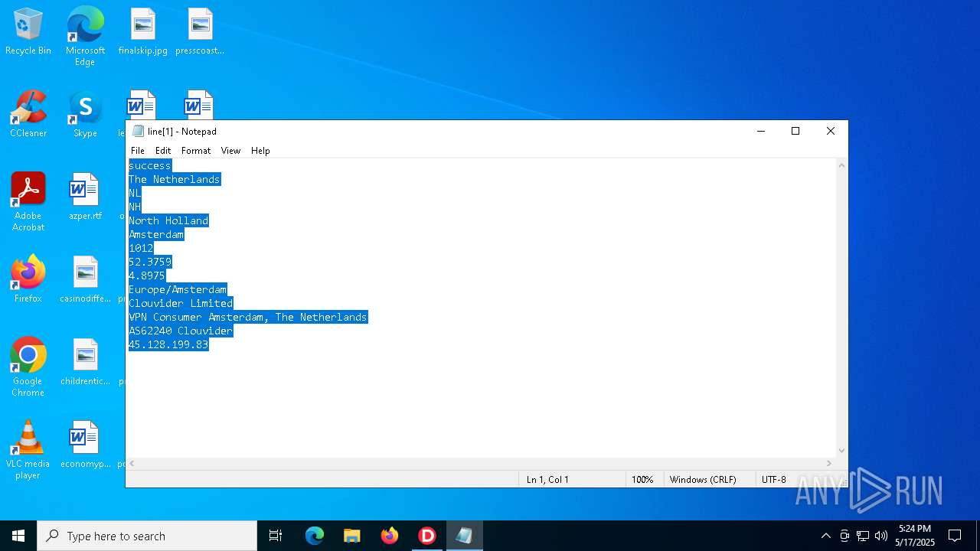Screen dimensions: 980x551
Task: Open the File menu in Notepad
Action: (x=138, y=151)
